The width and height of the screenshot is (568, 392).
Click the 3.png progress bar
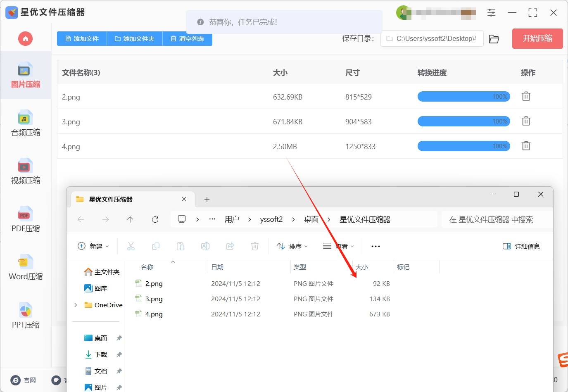463,121
